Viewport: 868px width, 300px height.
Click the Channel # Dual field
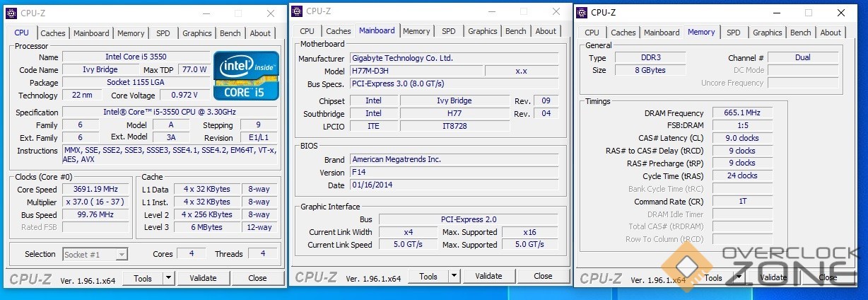coord(803,58)
